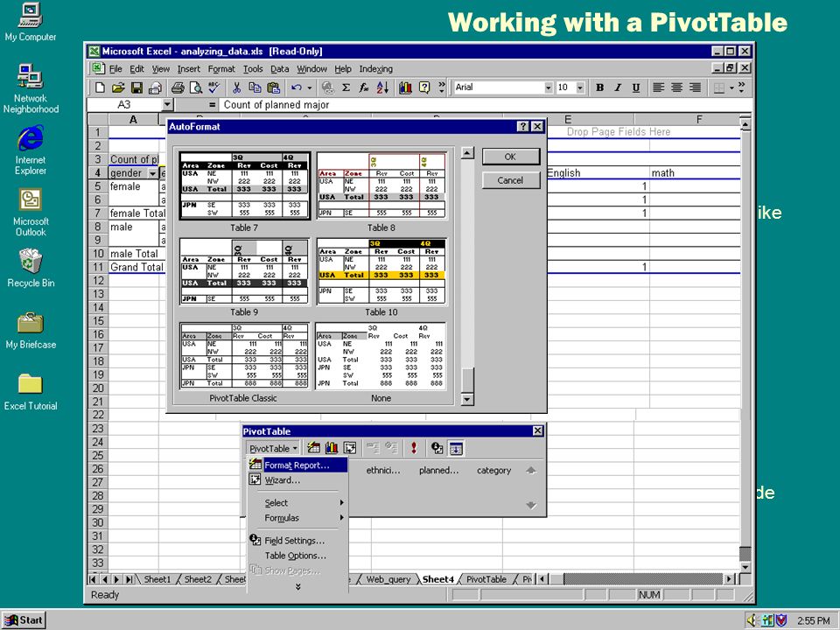Run the Spelling check icon
Screen dimensions: 840x630
point(214,87)
